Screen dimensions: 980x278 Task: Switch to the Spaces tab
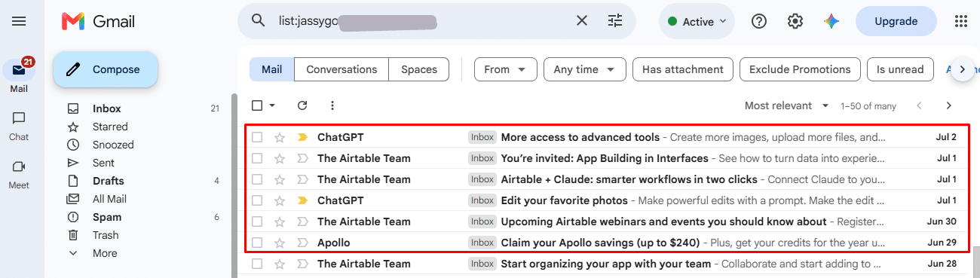419,69
